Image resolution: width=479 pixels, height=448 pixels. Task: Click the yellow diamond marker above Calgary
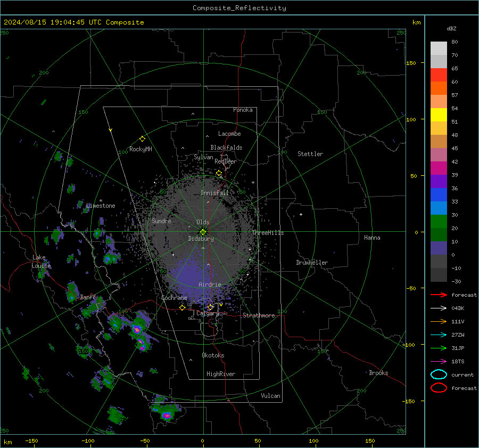[210, 307]
